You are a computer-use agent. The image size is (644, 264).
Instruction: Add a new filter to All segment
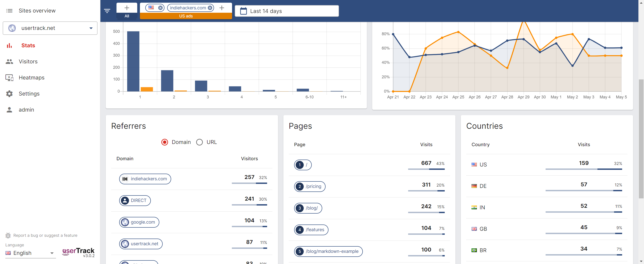click(127, 8)
